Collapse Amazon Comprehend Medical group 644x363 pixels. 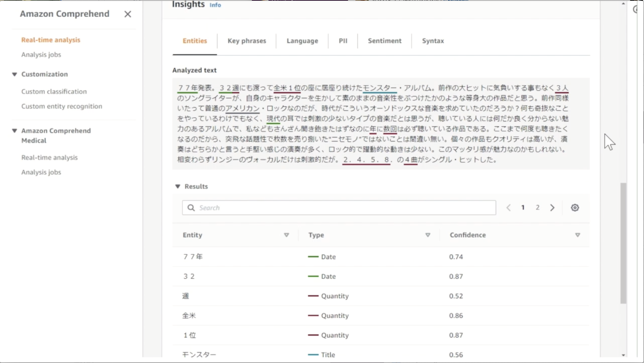(x=14, y=131)
